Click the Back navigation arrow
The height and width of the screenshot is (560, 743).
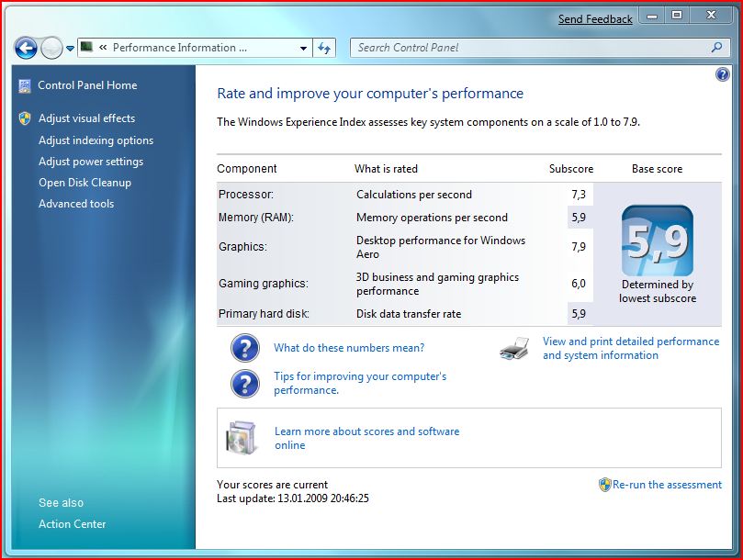26,48
